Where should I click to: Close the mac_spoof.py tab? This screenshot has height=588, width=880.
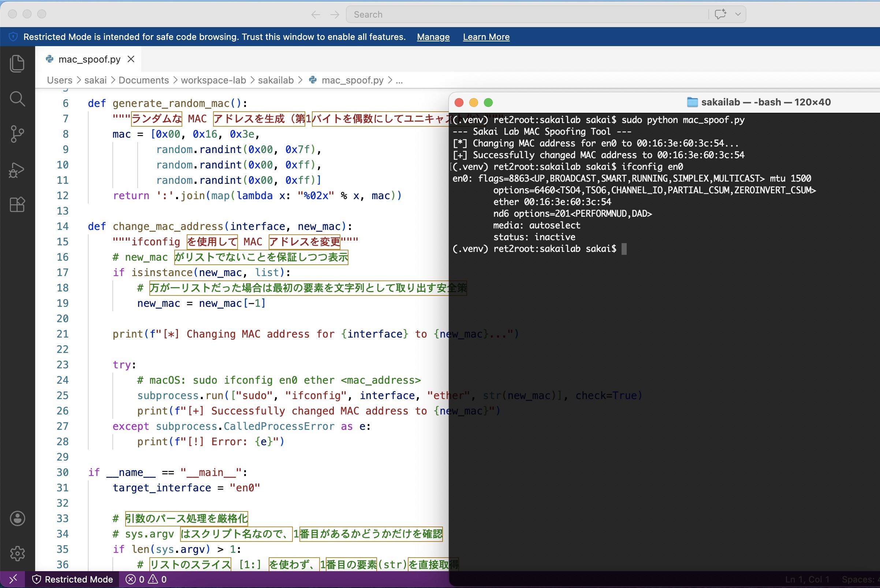[131, 59]
